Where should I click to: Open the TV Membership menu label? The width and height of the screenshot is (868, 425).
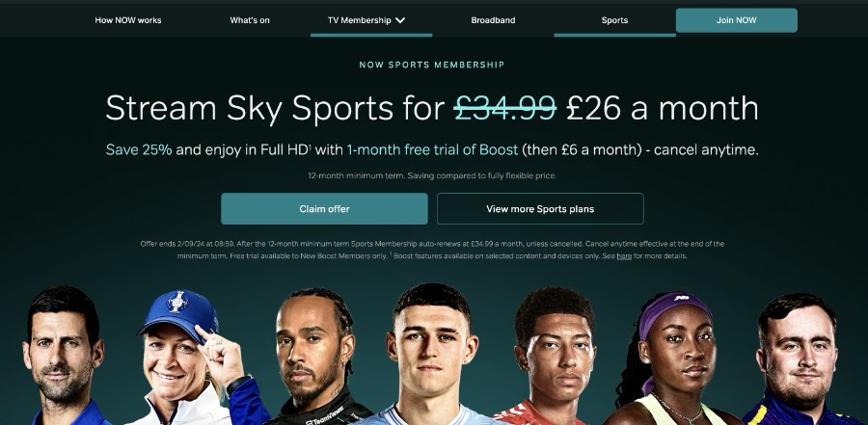[x=360, y=20]
